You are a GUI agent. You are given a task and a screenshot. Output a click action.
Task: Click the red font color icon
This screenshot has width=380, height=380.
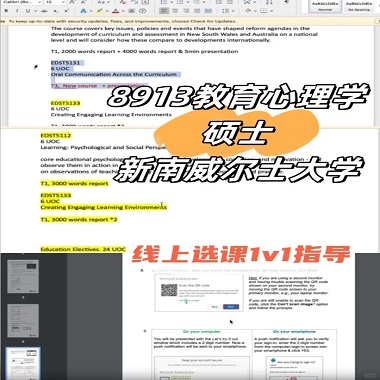(x=115, y=11)
